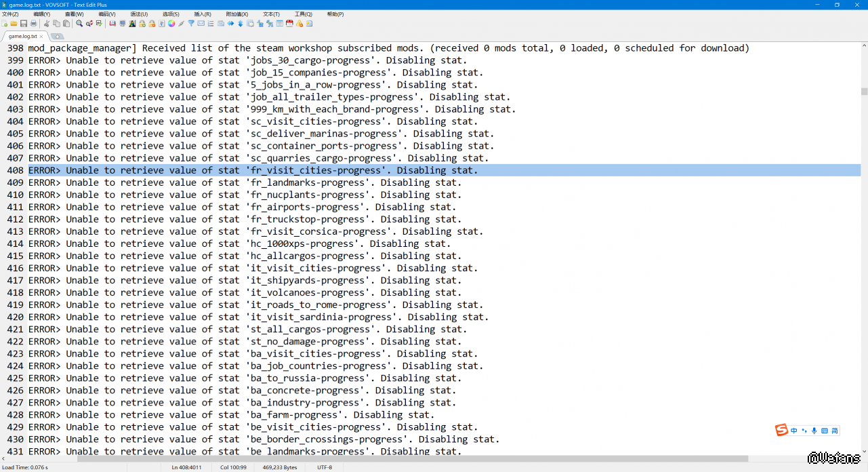Cut selection using the scissors icon
Image resolution: width=868 pixels, height=472 pixels.
(x=46, y=23)
